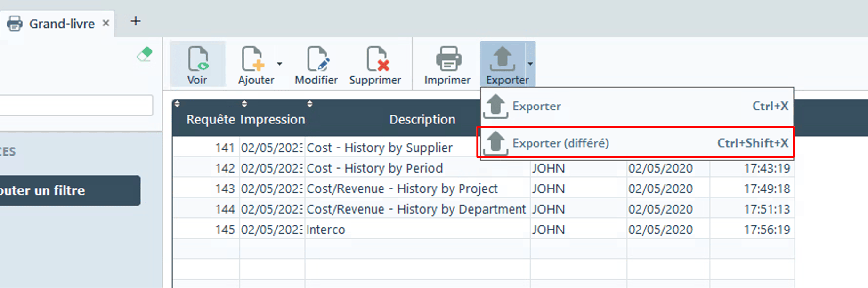Select the Interco row 145
Image resolution: width=868 pixels, height=288 pixels.
[326, 230]
